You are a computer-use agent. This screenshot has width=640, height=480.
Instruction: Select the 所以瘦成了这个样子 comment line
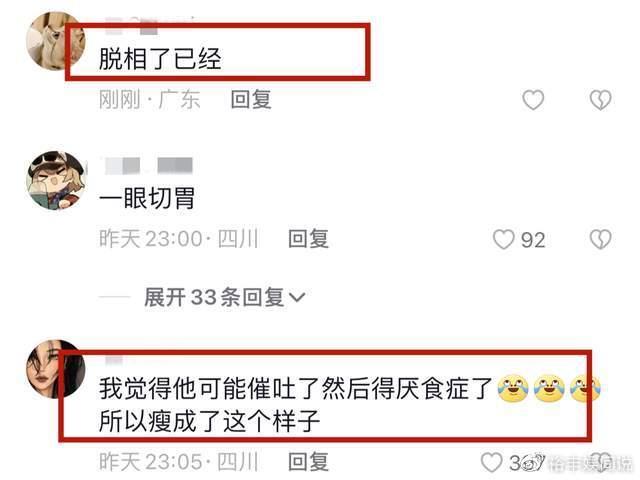point(209,421)
